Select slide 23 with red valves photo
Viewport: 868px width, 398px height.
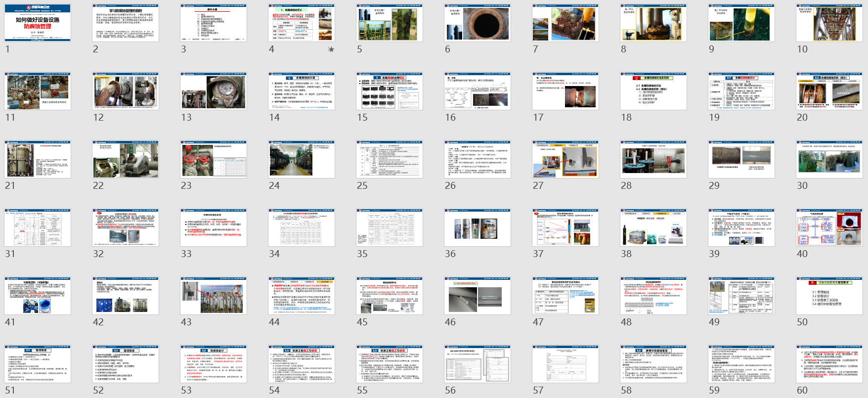click(x=214, y=159)
